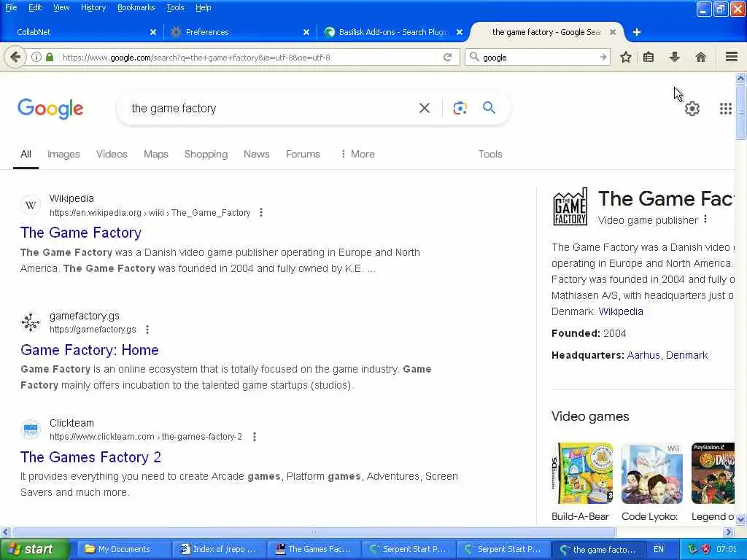Open the Tools search options
Image resolution: width=747 pixels, height=560 pixels.
[490, 154]
